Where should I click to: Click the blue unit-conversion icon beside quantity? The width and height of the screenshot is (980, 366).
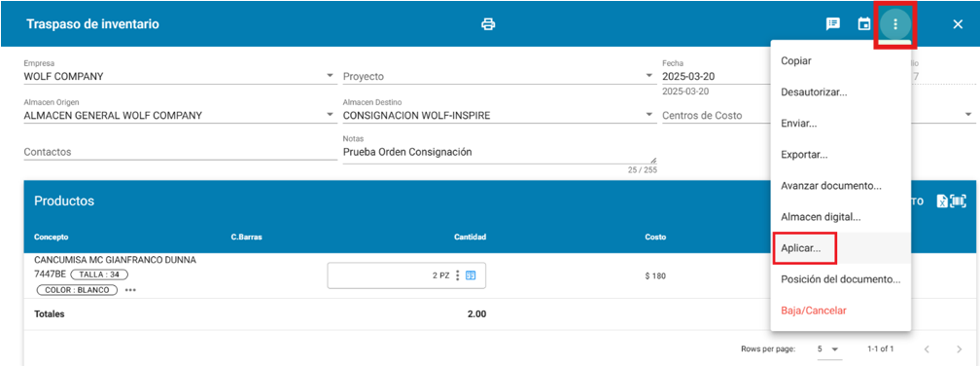point(471,275)
